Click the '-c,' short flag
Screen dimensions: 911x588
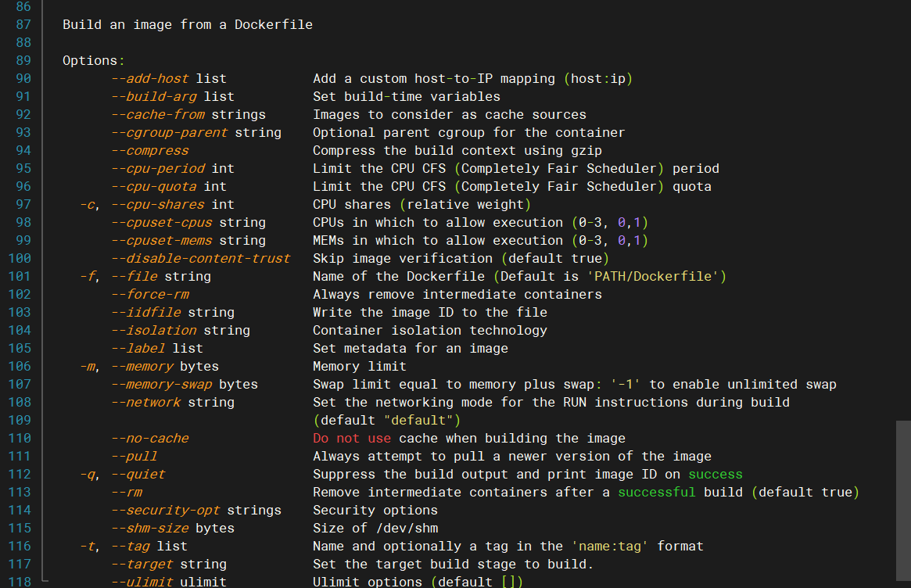point(90,205)
